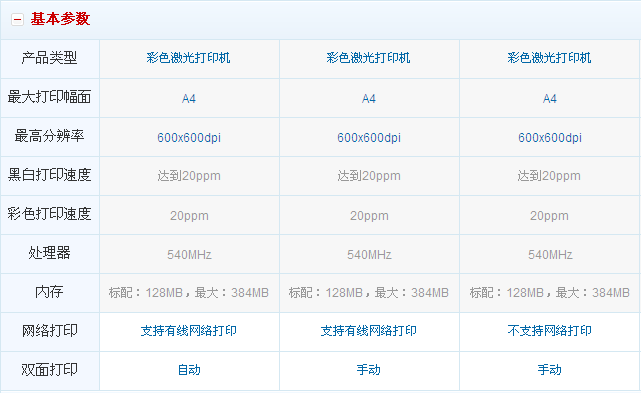Open 支持有线网络打印 link above 手动
The image size is (641, 393).
tap(369, 331)
